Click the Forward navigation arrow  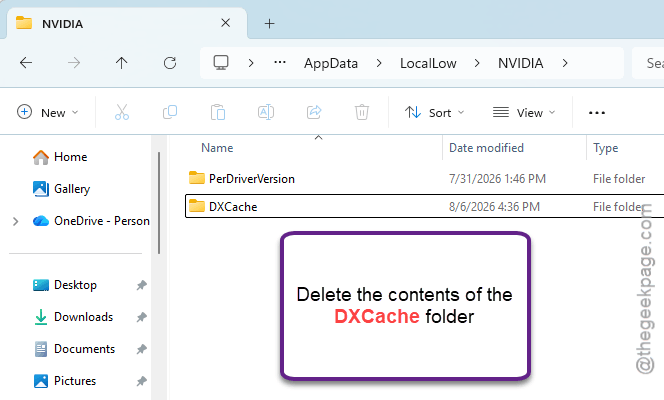pos(74,63)
